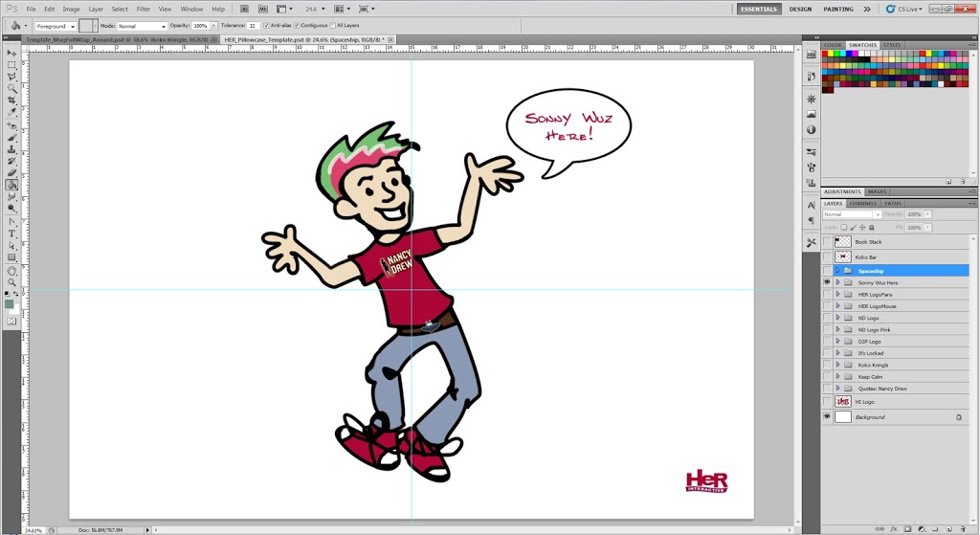Open the Mode dropdown in options bar
This screenshot has width=980, height=535.
(x=142, y=26)
